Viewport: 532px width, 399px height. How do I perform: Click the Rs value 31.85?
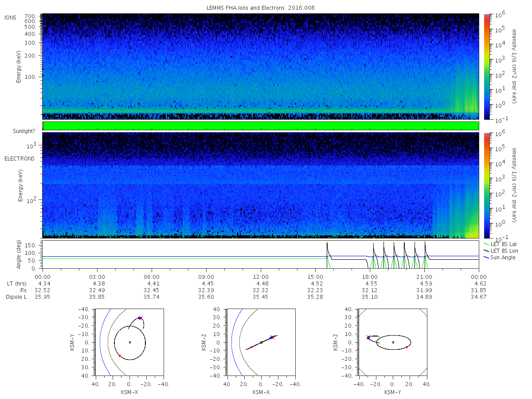tap(479, 290)
